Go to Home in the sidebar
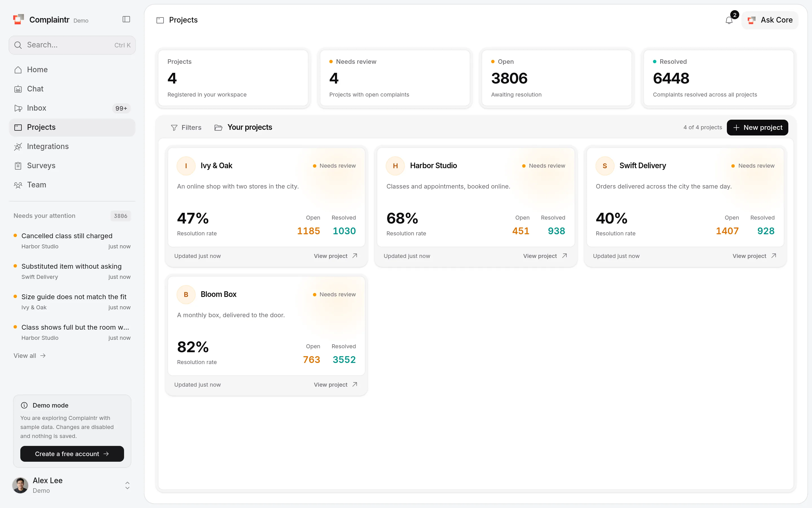 click(x=72, y=69)
